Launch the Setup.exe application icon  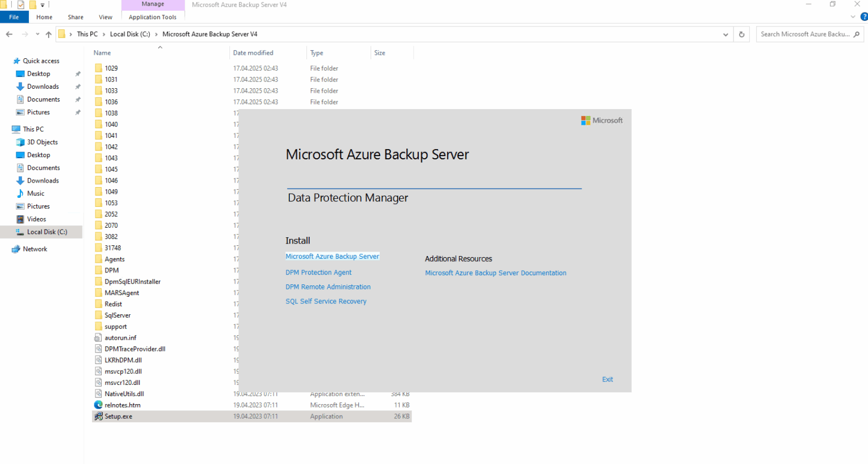point(98,416)
